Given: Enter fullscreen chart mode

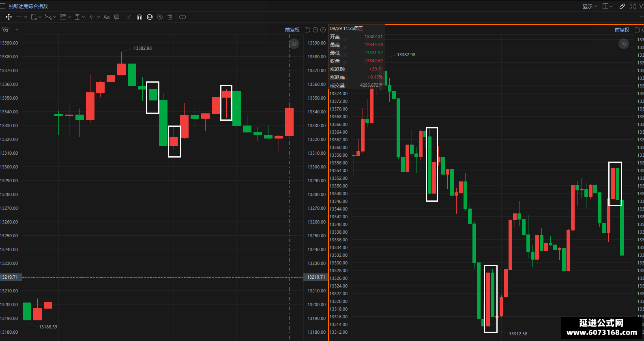Looking at the screenshot, I should pos(633,6).
